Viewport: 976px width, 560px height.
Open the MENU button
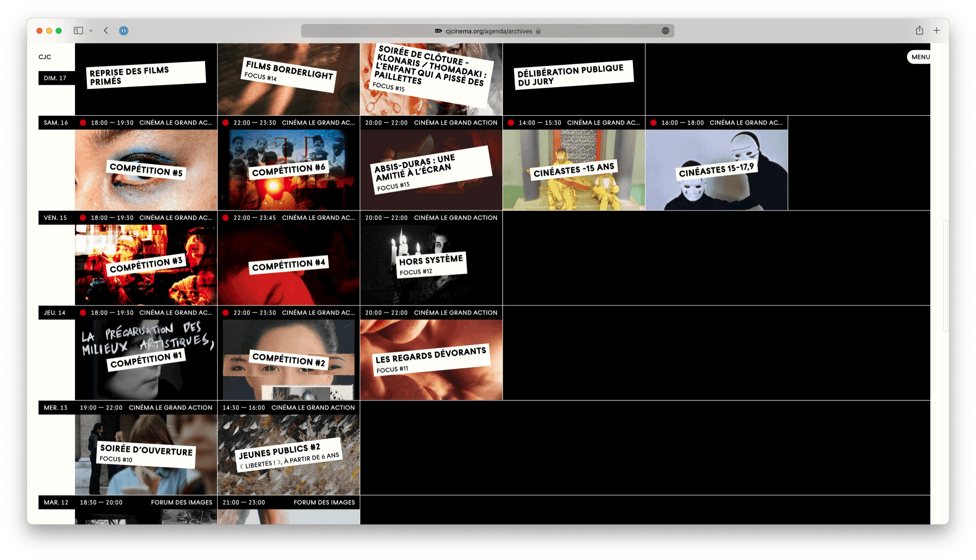[x=920, y=57]
